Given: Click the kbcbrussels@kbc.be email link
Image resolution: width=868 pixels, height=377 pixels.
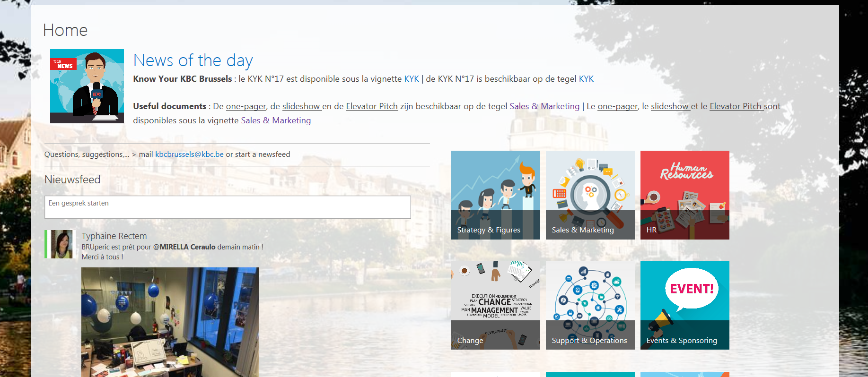Looking at the screenshot, I should coord(189,154).
